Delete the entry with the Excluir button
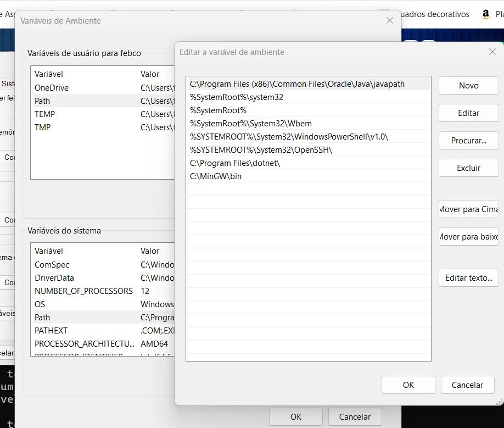Image resolution: width=504 pixels, height=428 pixels. tap(468, 168)
